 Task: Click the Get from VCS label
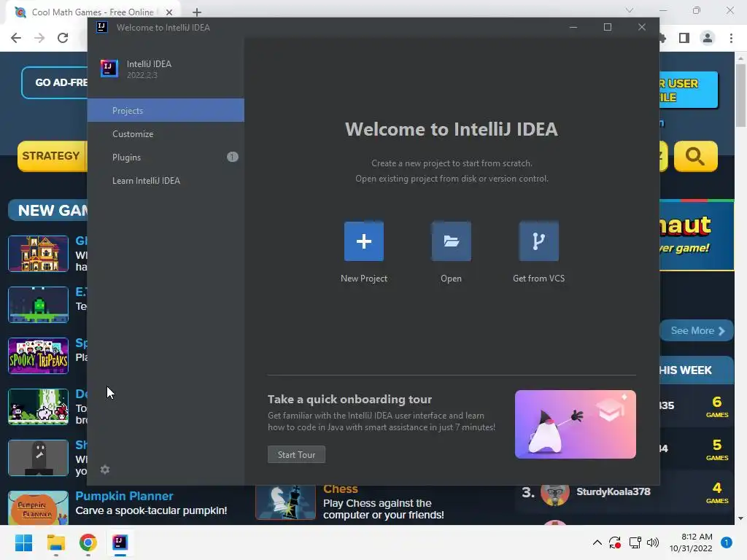(539, 278)
